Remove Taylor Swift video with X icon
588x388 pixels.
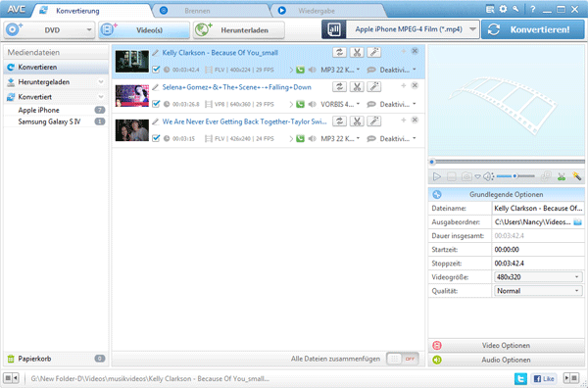(415, 120)
